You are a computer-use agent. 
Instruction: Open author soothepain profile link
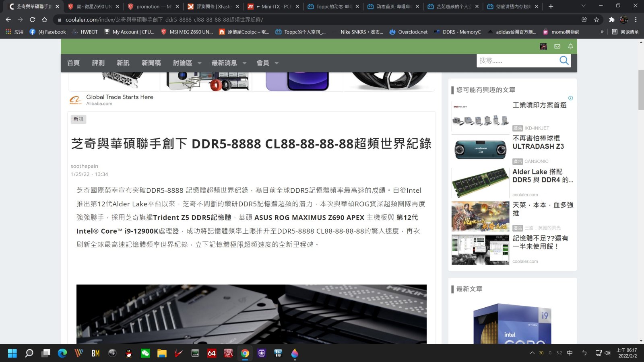point(84,166)
